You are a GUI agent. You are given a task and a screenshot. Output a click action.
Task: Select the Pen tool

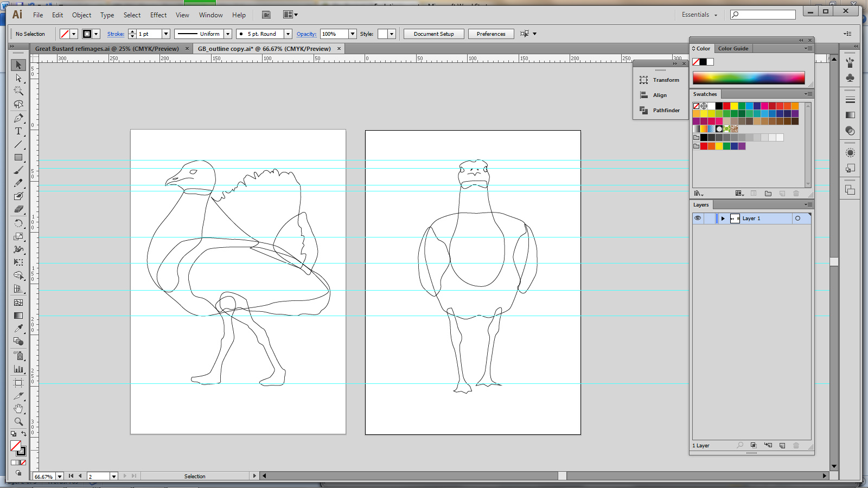tap(18, 118)
